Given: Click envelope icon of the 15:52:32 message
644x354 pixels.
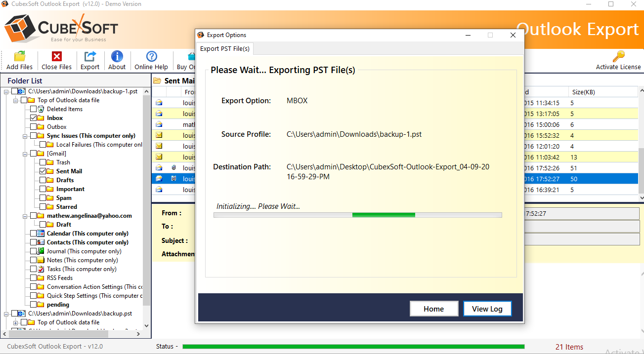Looking at the screenshot, I should click(159, 135).
